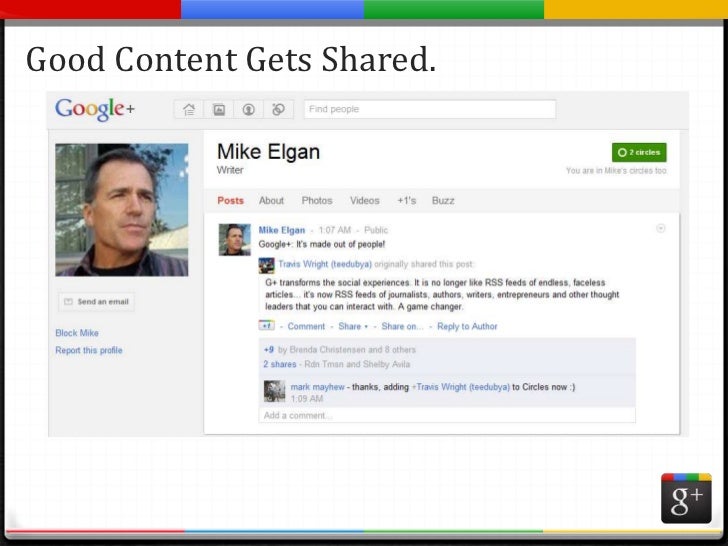Click the +9 count link
This screenshot has height=546, width=728.
coord(268,350)
